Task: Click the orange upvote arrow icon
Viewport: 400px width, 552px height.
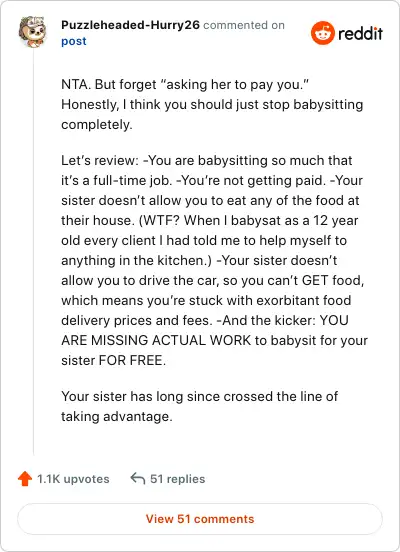Action: pos(25,479)
